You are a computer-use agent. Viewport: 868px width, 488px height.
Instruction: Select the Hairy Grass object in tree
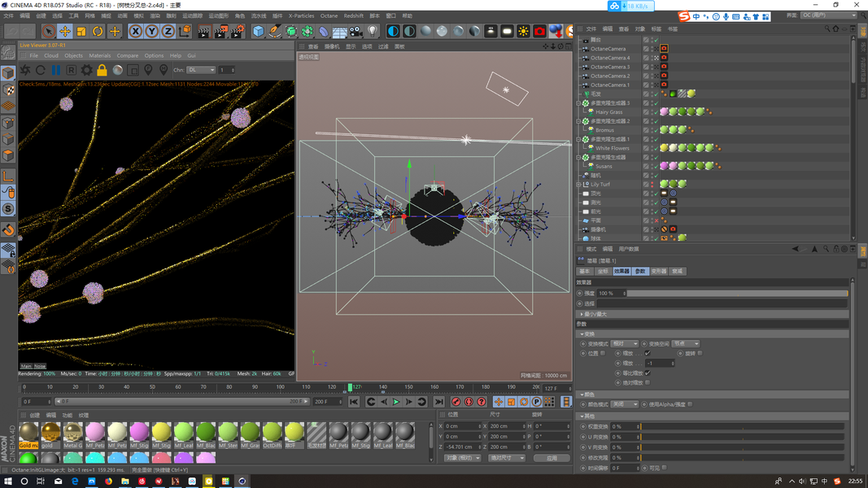pyautogui.click(x=609, y=112)
